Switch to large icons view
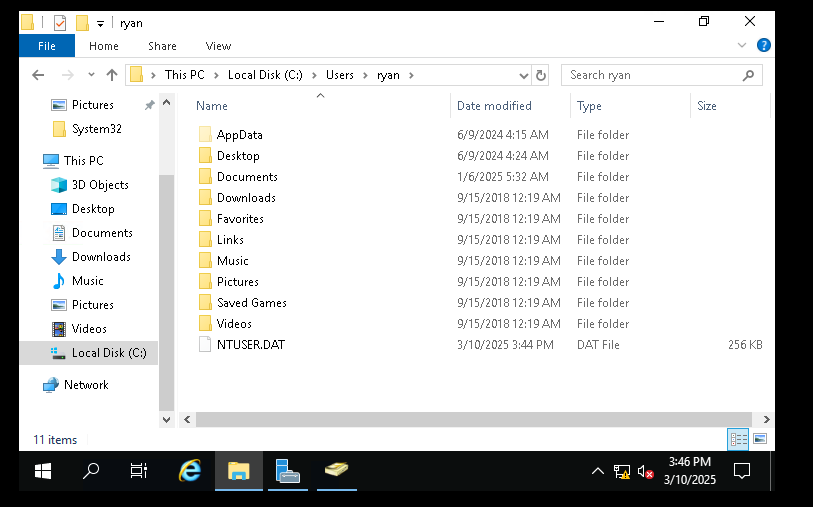Image resolution: width=813 pixels, height=507 pixels. (x=760, y=439)
